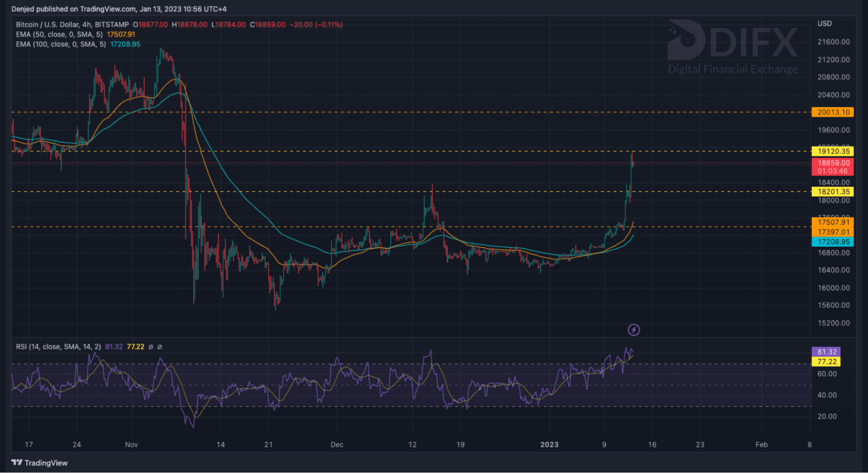Click the orange 20013.10 price label
Viewport: 868px width, 473px height.
(x=832, y=112)
